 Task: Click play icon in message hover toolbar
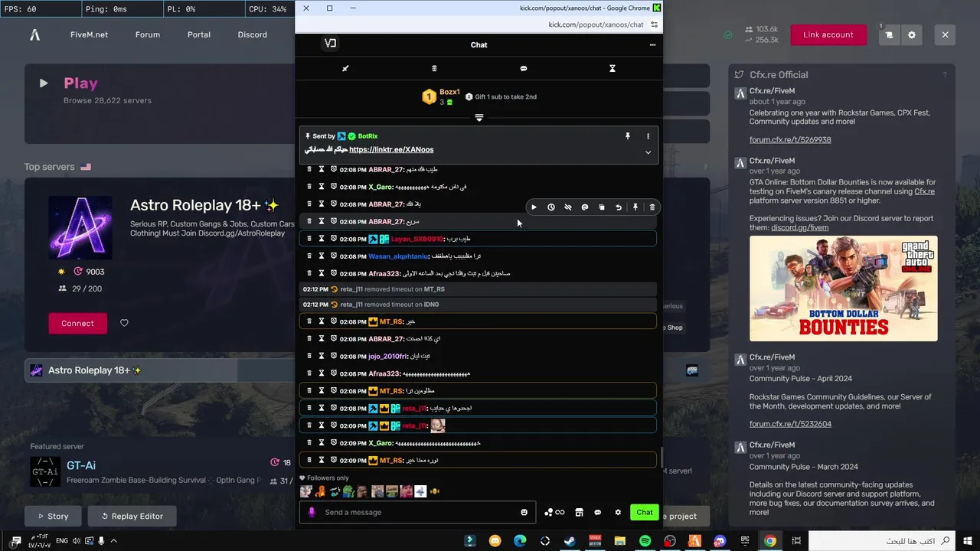click(x=534, y=207)
